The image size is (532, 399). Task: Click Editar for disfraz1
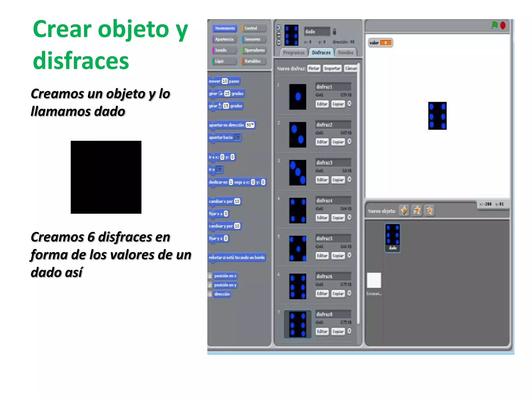[322, 104]
